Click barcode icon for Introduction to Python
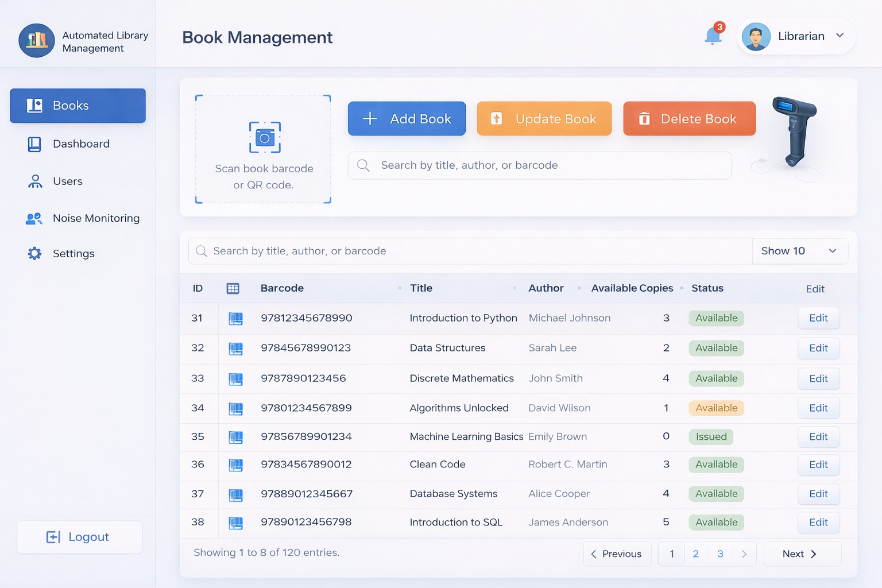 pos(235,319)
